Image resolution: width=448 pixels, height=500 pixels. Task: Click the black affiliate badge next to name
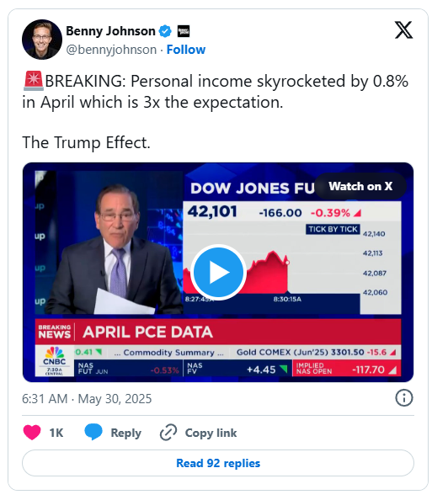183,31
